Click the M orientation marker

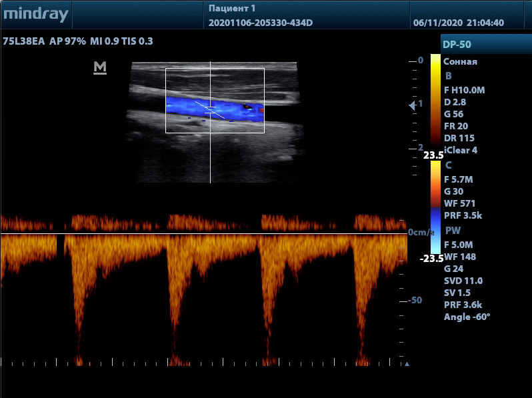tap(100, 67)
